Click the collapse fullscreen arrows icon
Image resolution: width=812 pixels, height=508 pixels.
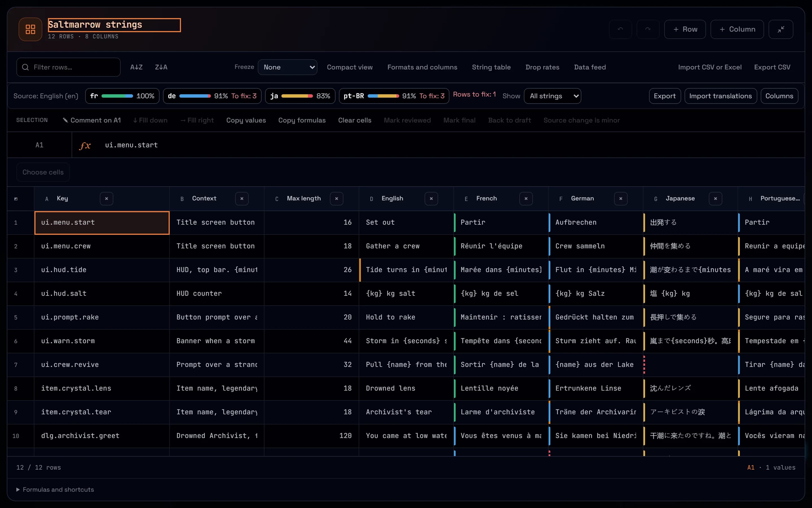pyautogui.click(x=781, y=29)
